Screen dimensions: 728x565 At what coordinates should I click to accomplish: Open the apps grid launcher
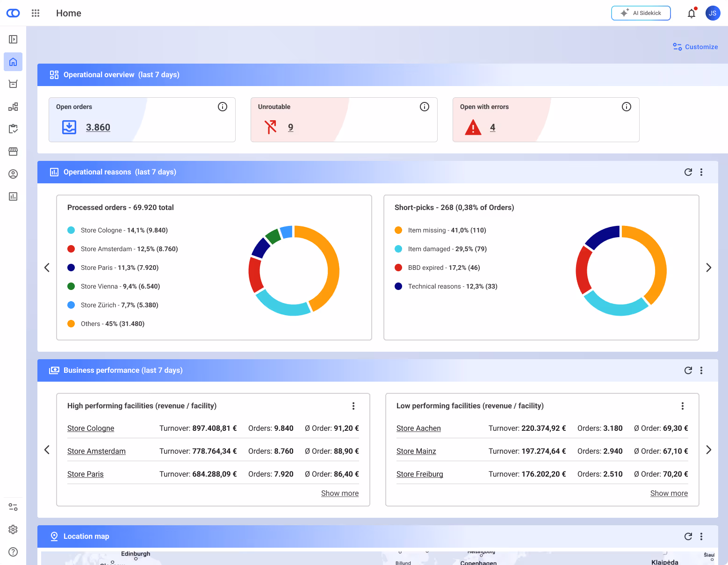click(x=36, y=13)
